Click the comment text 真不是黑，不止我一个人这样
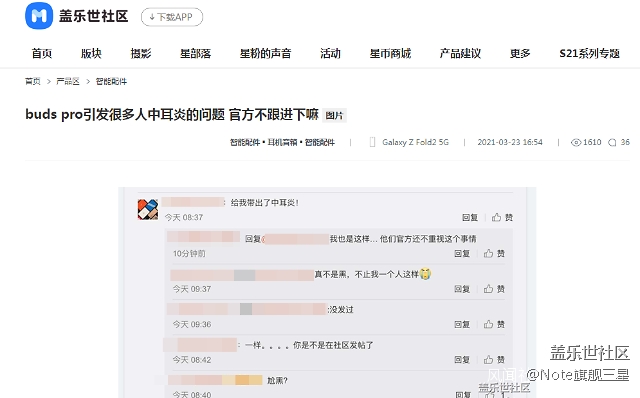The height and width of the screenshot is (398, 640). pyautogui.click(x=367, y=274)
